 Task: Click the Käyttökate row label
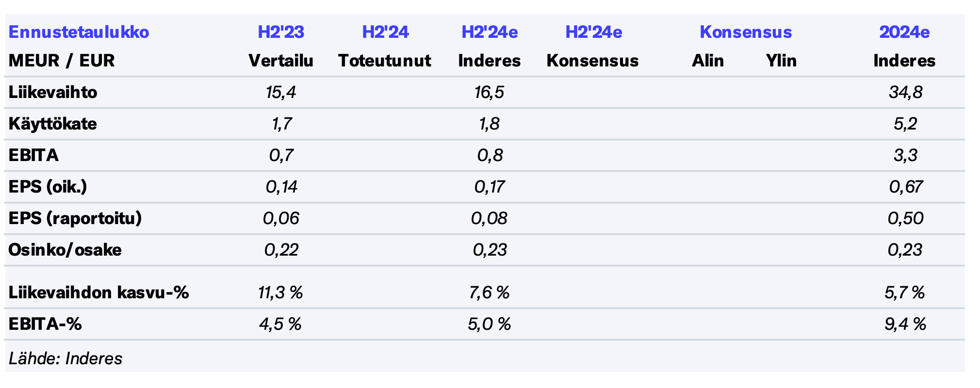coord(53,124)
